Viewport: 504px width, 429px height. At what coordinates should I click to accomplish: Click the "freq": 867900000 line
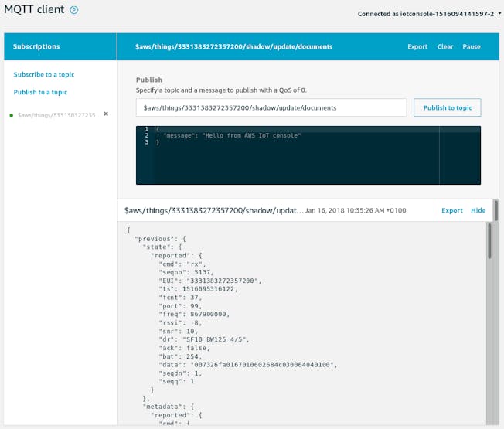[x=194, y=314]
